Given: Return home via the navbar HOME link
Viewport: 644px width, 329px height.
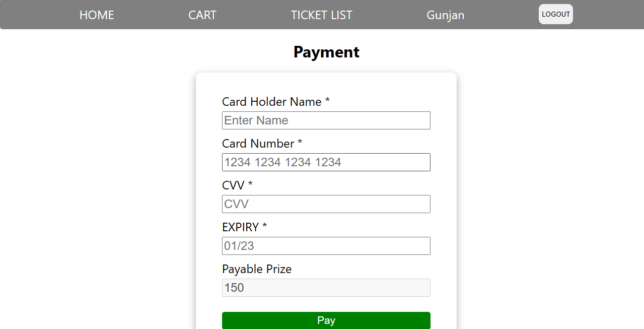Looking at the screenshot, I should (96, 15).
